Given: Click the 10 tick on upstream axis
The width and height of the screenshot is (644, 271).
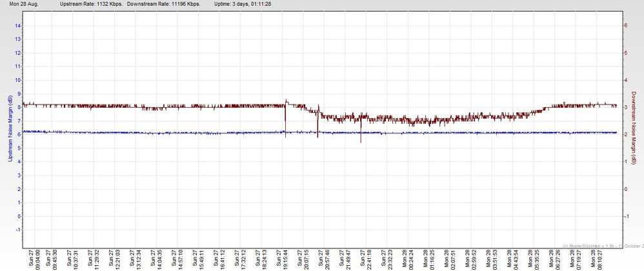Looking at the screenshot, I should 19,80.
